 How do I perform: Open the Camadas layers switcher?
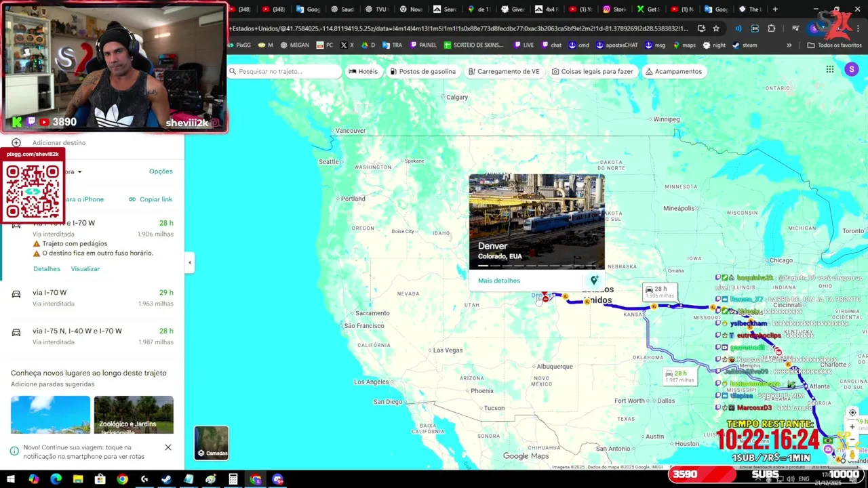[x=212, y=443]
